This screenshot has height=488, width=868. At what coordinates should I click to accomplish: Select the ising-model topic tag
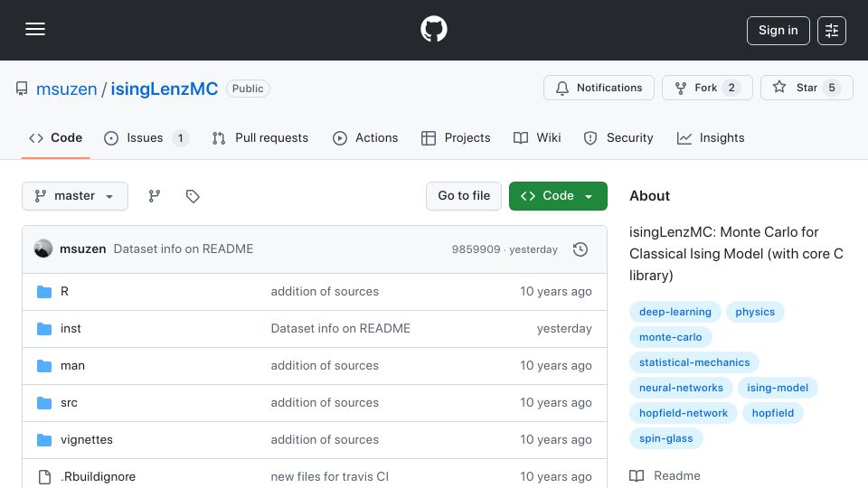(778, 389)
